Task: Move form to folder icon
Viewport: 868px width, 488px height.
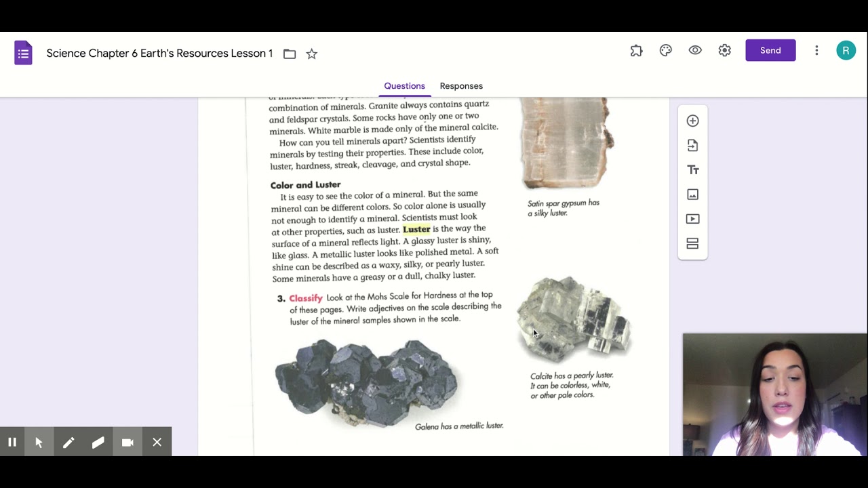Action: [290, 54]
